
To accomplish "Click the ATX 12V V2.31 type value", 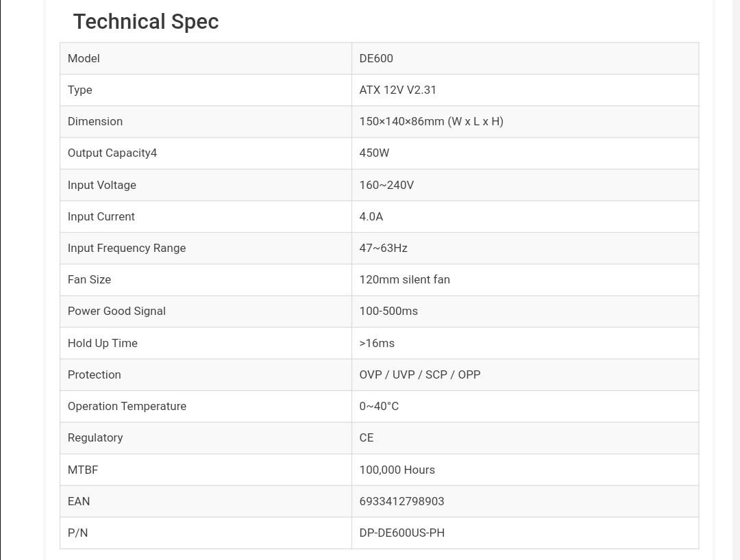I will coord(397,90).
